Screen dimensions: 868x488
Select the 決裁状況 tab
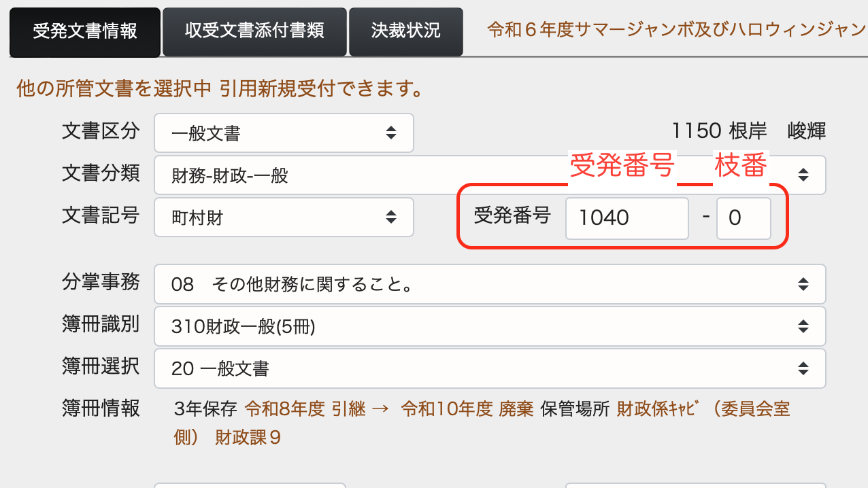[x=405, y=31]
